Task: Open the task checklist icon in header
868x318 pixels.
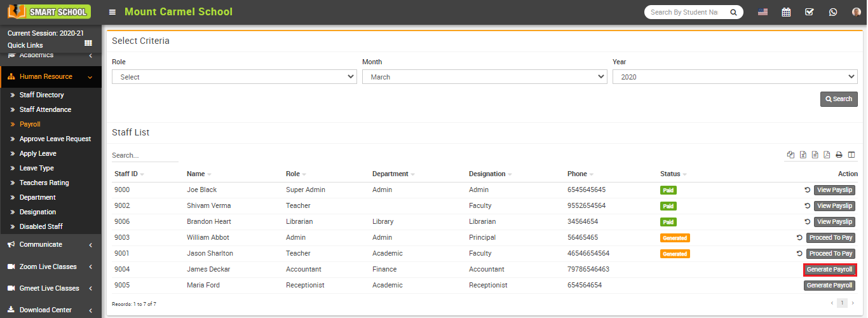Action: (x=809, y=12)
